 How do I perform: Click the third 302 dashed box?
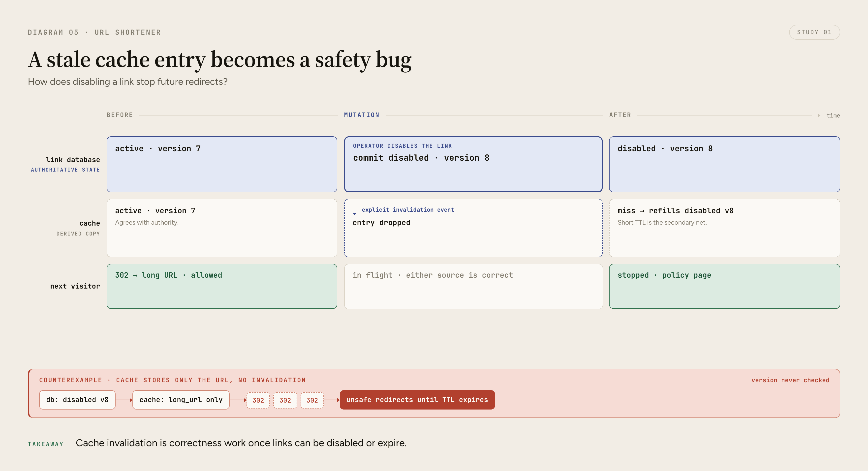tap(312, 400)
